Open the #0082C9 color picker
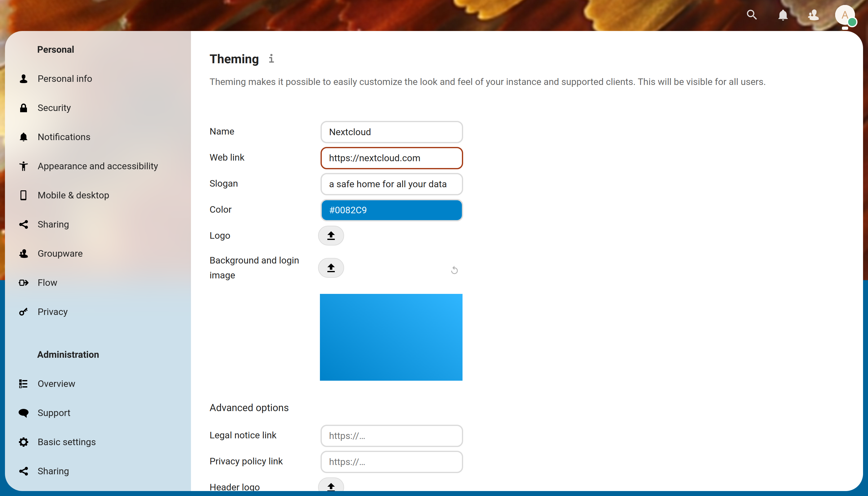Viewport: 868px width, 496px height. tap(392, 210)
